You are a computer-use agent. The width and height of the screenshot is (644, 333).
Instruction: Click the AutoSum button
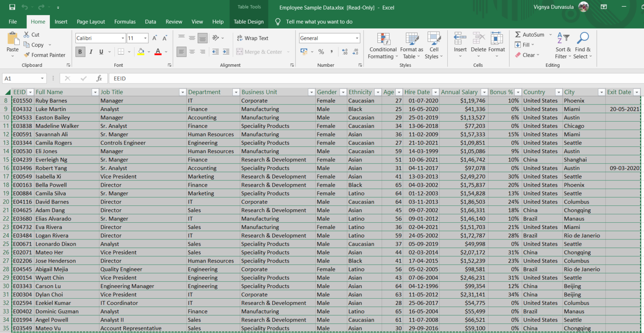530,35
